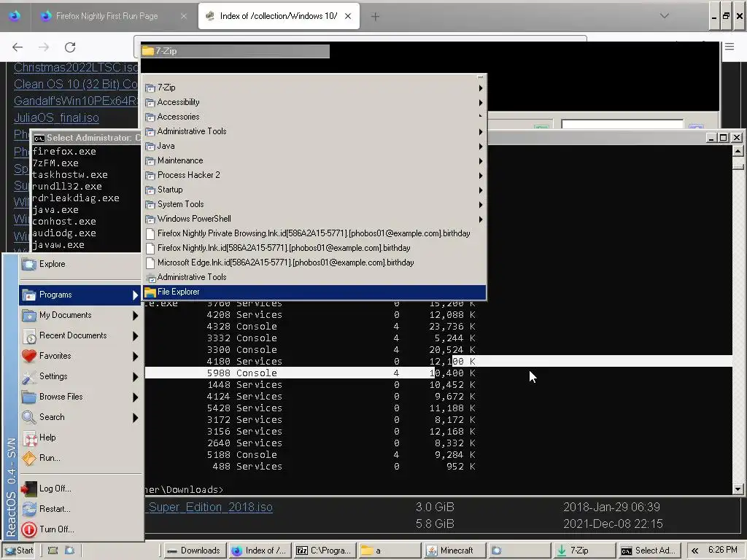Click the Programs folder icon in Start menu

coord(29,295)
